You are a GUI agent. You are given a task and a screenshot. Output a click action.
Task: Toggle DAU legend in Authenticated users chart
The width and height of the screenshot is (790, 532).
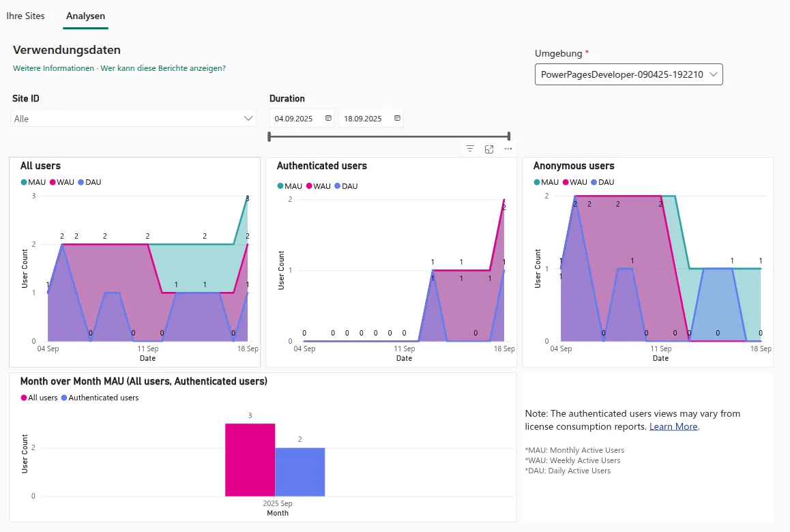(346, 186)
